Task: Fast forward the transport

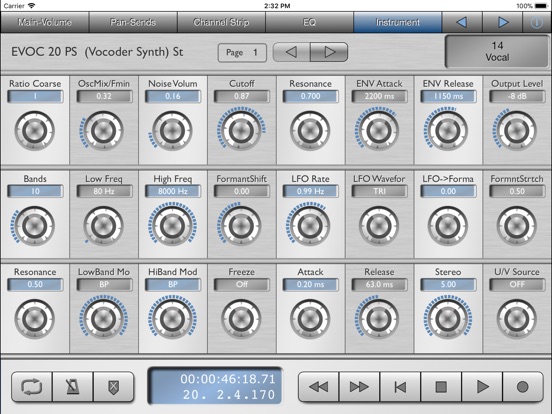Action: pos(359,387)
